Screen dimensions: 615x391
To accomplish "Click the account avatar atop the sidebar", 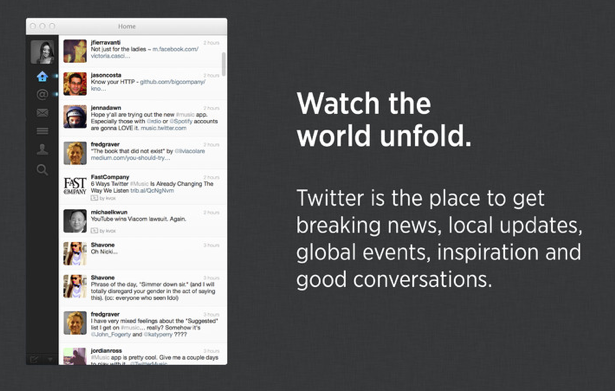I will click(42, 52).
